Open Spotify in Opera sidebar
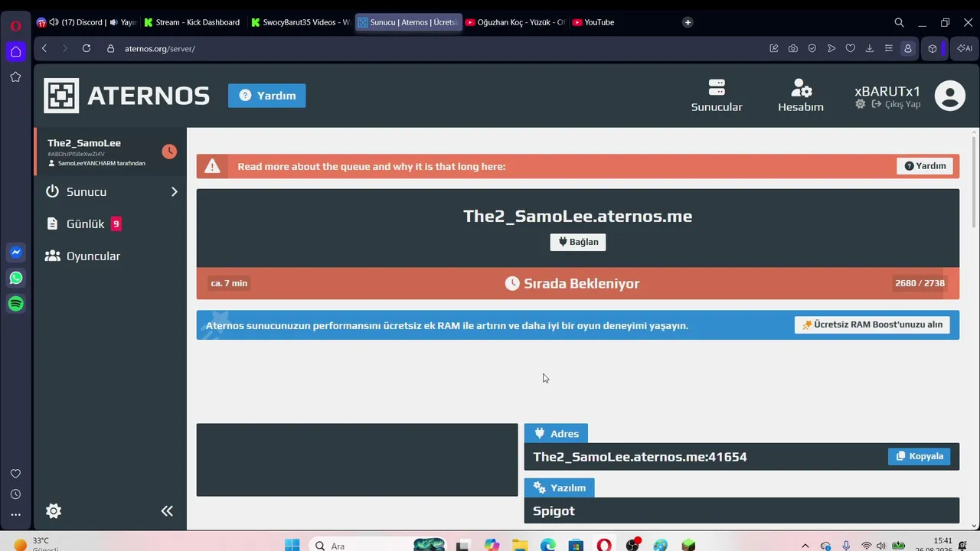This screenshot has height=551, width=980. click(x=15, y=304)
